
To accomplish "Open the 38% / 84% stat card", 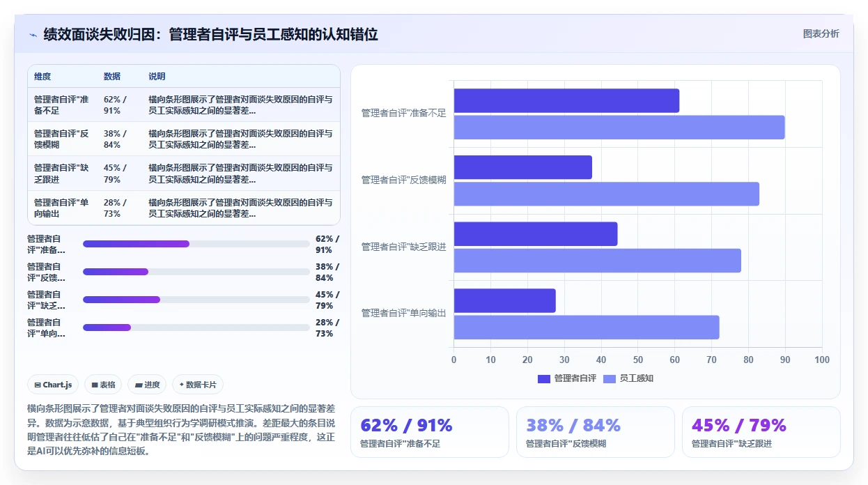I will (596, 432).
